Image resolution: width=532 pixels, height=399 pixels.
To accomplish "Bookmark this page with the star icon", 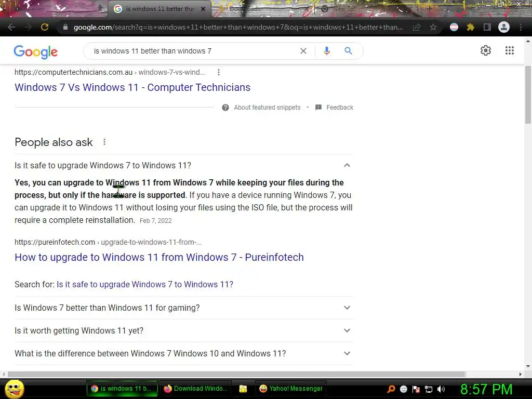I will (x=433, y=27).
